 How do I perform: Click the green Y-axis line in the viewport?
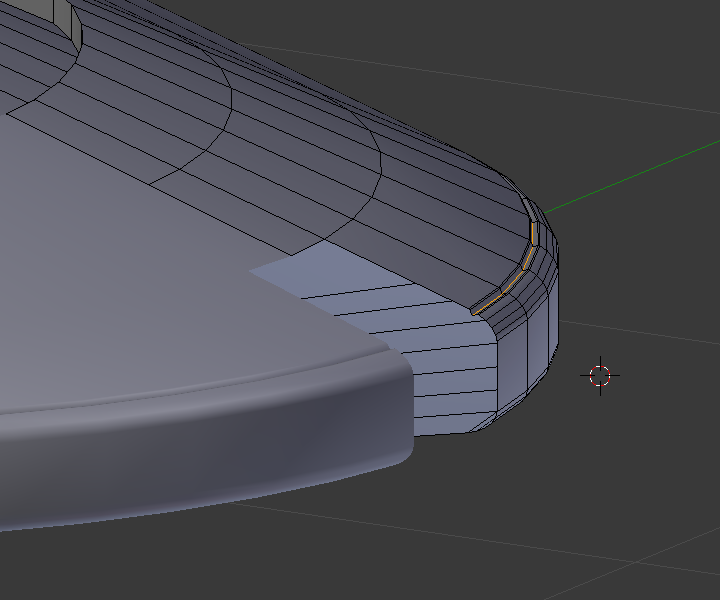(632, 177)
